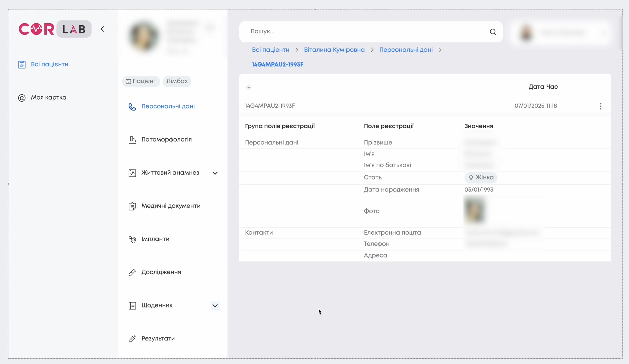Viewport: 629px width, 364px height.
Task: Open Патоморфологія section
Action: point(167,139)
